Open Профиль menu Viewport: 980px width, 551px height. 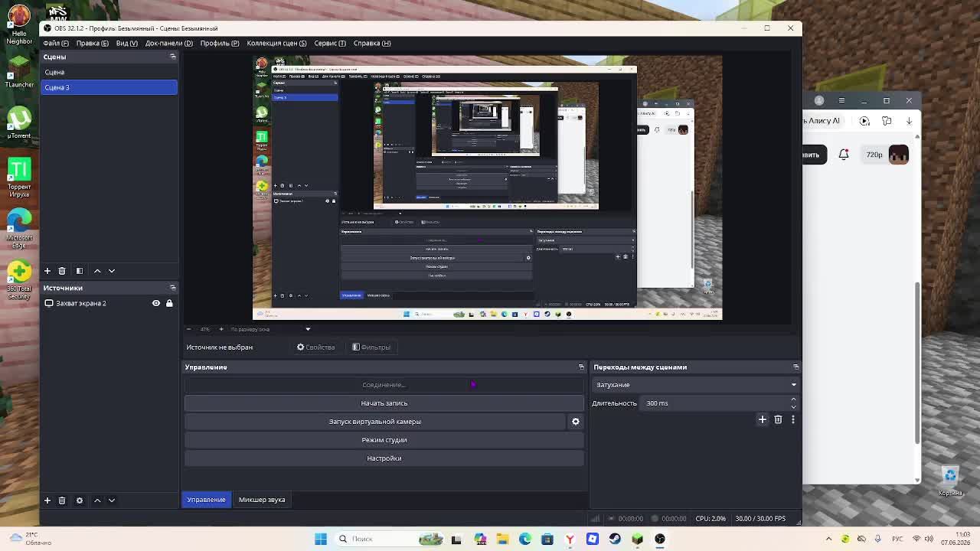(x=220, y=43)
